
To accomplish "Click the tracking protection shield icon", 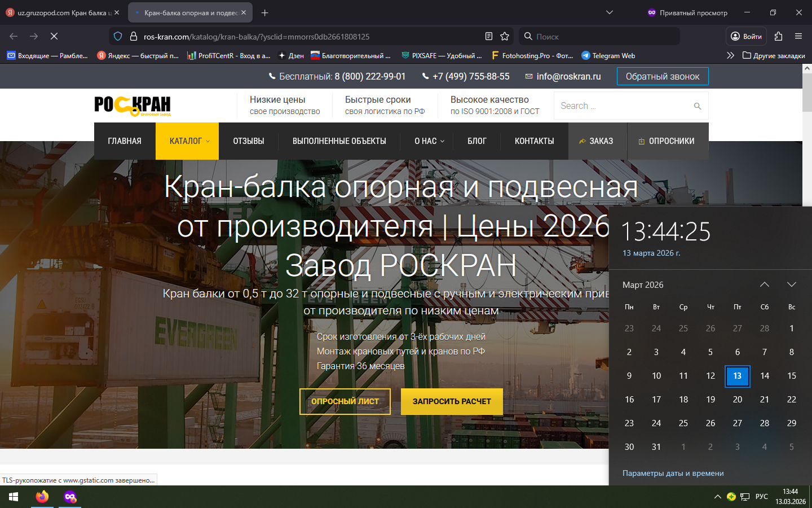I will click(118, 36).
